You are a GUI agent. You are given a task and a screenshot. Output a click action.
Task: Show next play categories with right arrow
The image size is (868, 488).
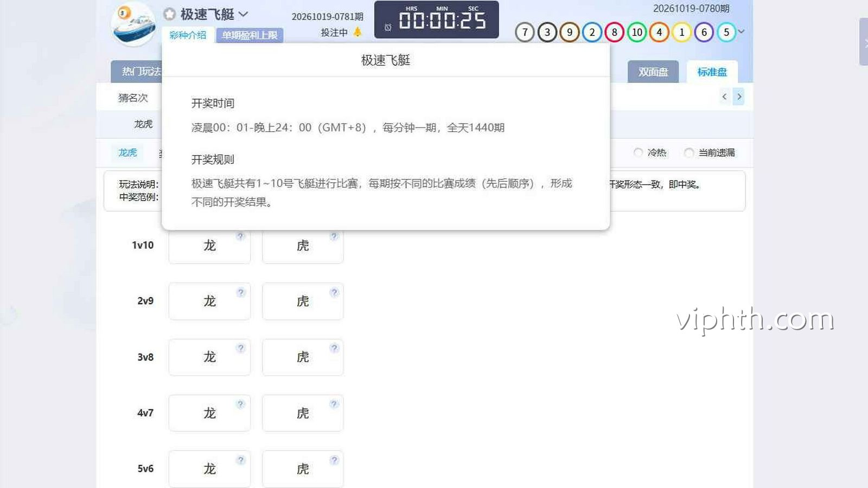pos(739,97)
